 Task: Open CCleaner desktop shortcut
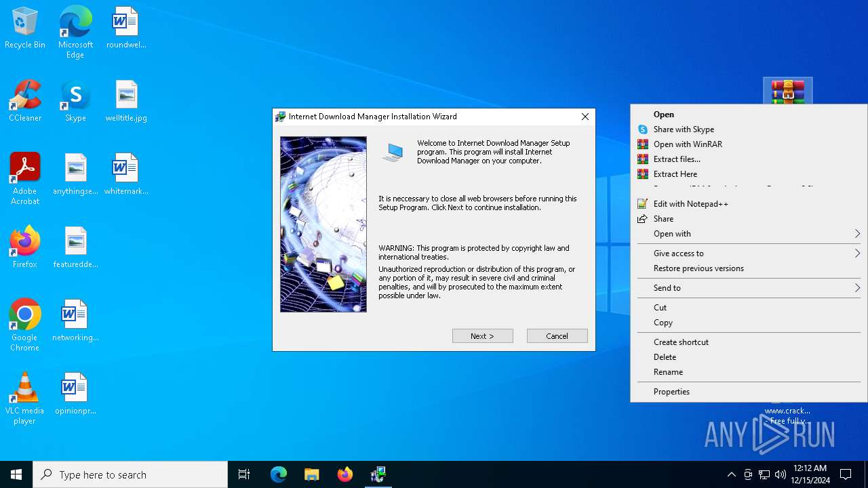(25, 102)
